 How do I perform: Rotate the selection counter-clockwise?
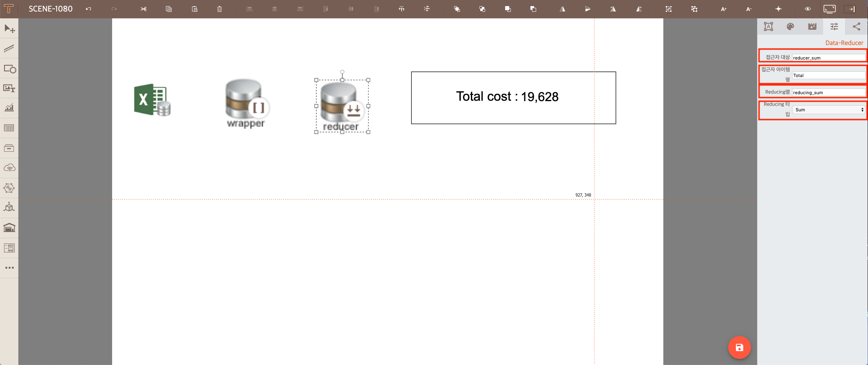point(639,9)
